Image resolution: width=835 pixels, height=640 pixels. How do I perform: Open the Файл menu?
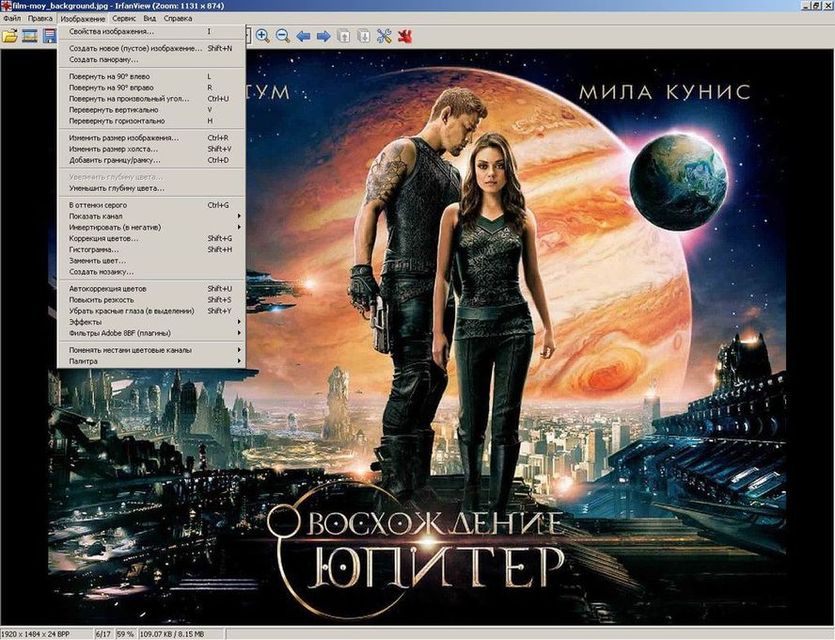click(12, 18)
